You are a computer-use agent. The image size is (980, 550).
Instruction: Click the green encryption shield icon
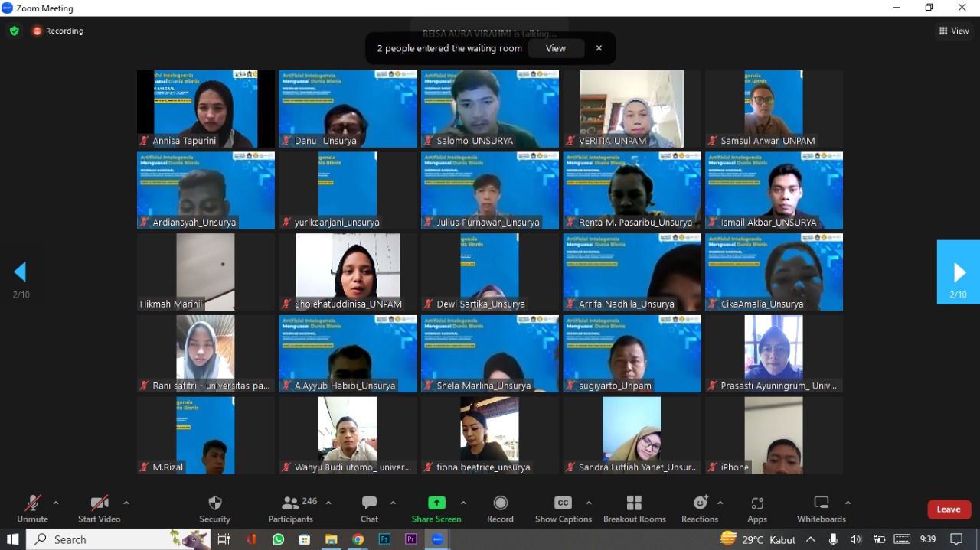[x=14, y=31]
